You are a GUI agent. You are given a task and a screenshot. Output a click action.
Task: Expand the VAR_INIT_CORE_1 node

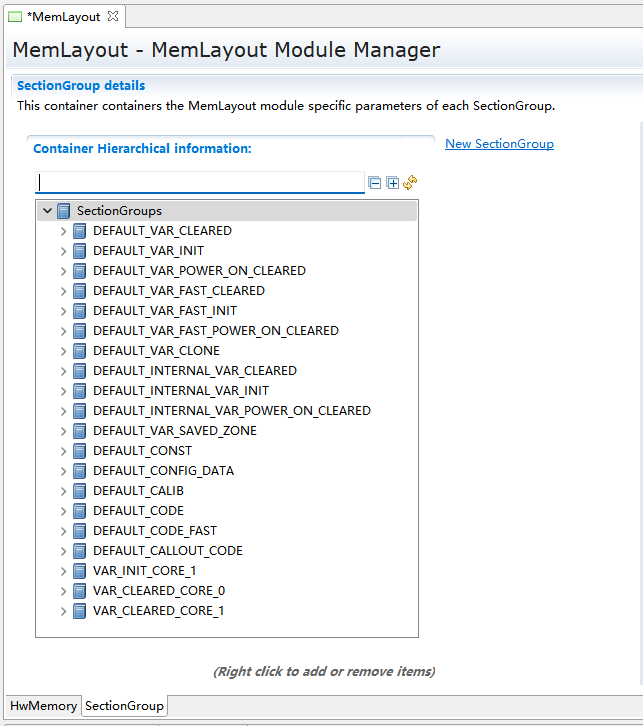pyautogui.click(x=64, y=571)
